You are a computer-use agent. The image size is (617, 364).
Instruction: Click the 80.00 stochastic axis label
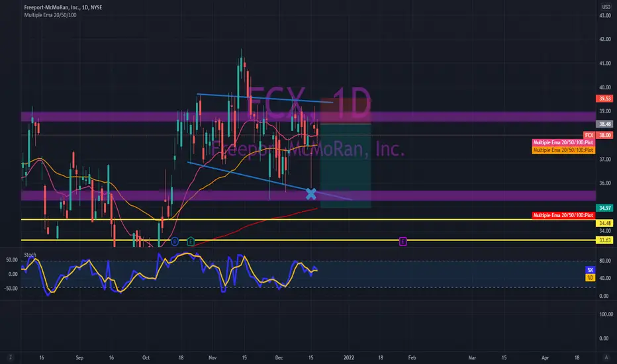(605, 261)
